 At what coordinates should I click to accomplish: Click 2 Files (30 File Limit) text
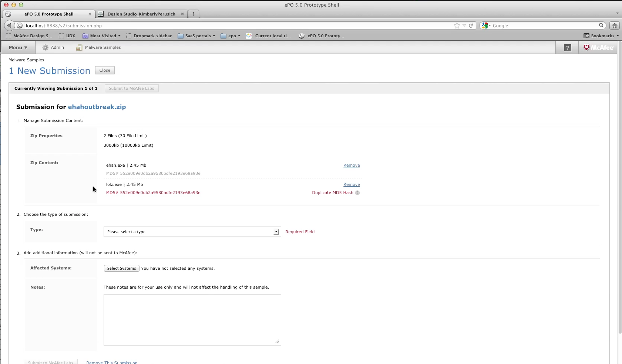tap(125, 136)
